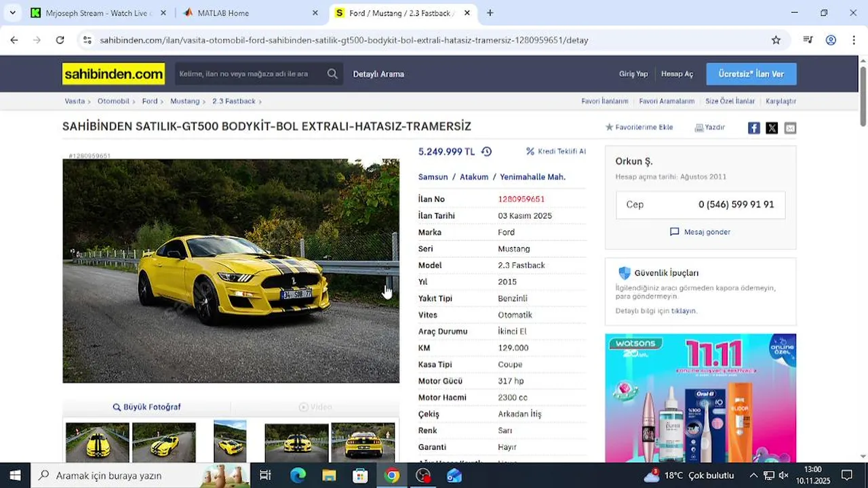Open Chrome tab search dropdown
The width and height of the screenshot is (868, 488).
tap(12, 13)
